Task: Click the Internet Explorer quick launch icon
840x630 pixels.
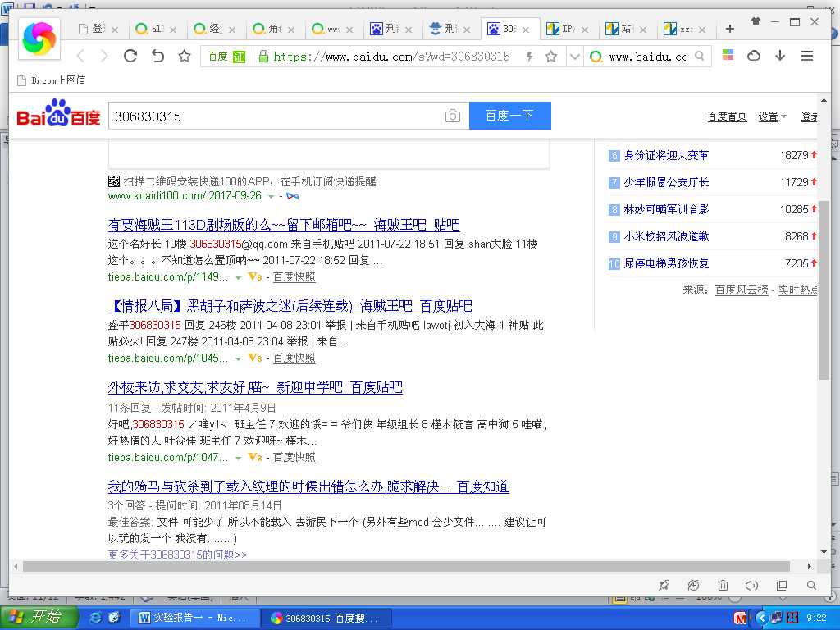Action: point(96,618)
